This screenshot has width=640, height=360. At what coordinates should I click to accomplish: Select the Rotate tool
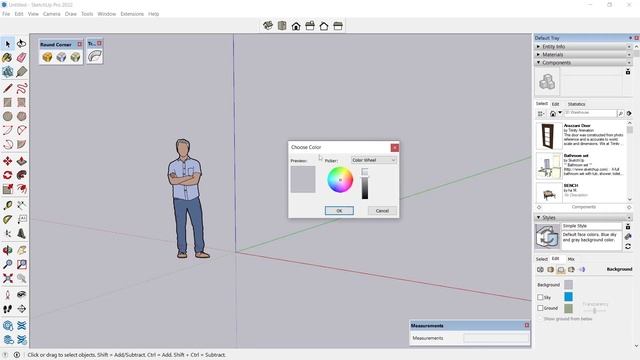(x=8, y=175)
